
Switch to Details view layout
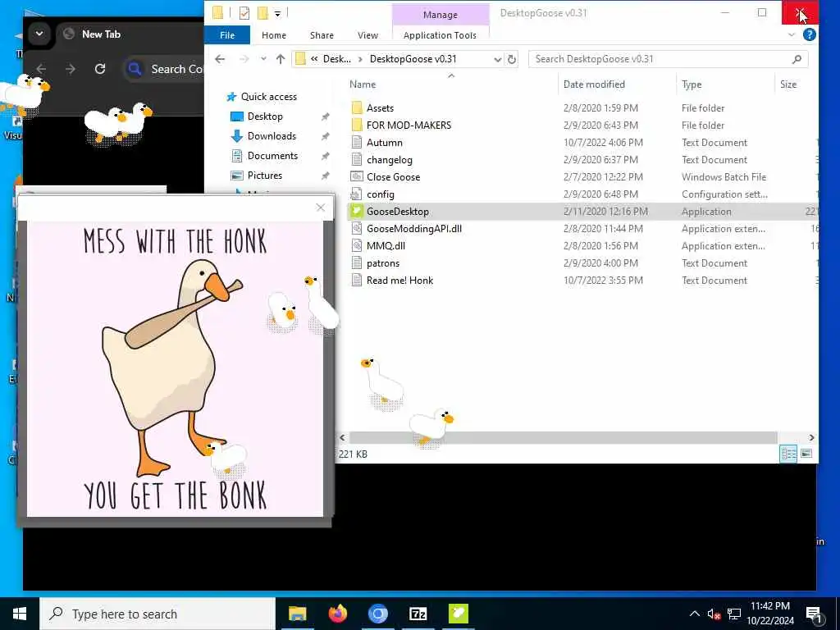[788, 454]
